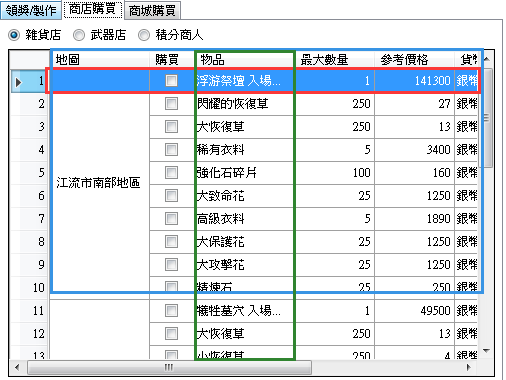The height and width of the screenshot is (380, 506).
Task: Click the vertical scrollbar down arrow
Action: pyautogui.click(x=487, y=351)
